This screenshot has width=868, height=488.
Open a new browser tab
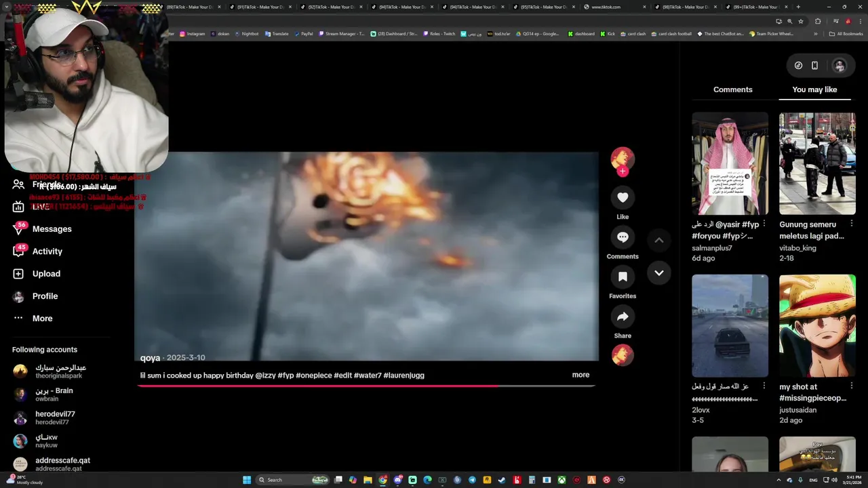point(798,7)
